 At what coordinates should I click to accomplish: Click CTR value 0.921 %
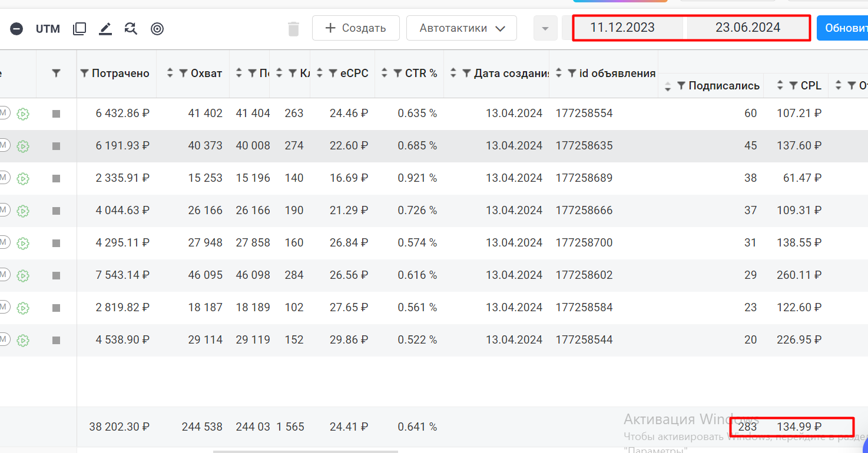[x=418, y=178]
